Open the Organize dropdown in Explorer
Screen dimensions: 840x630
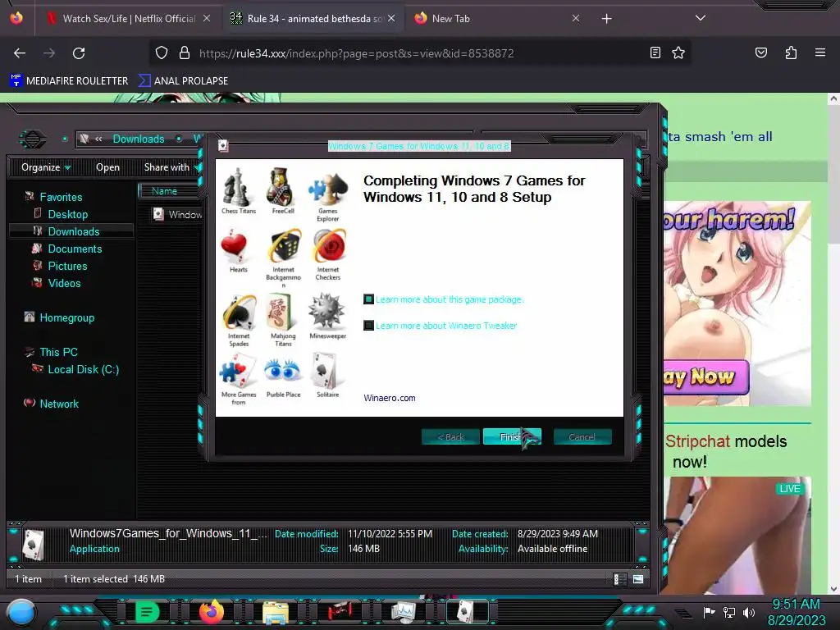[46, 167]
